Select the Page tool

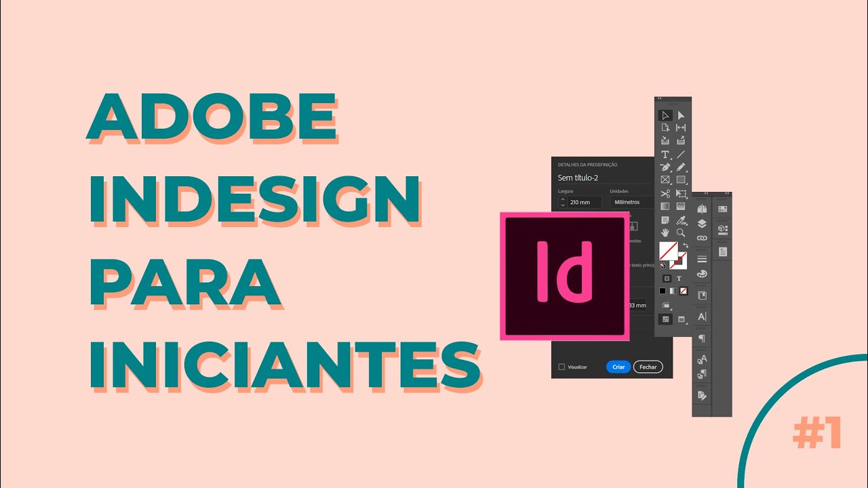pyautogui.click(x=665, y=127)
